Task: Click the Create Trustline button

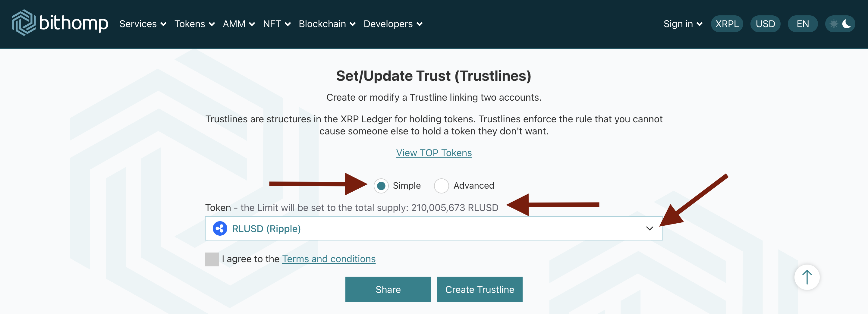Action: (x=480, y=289)
